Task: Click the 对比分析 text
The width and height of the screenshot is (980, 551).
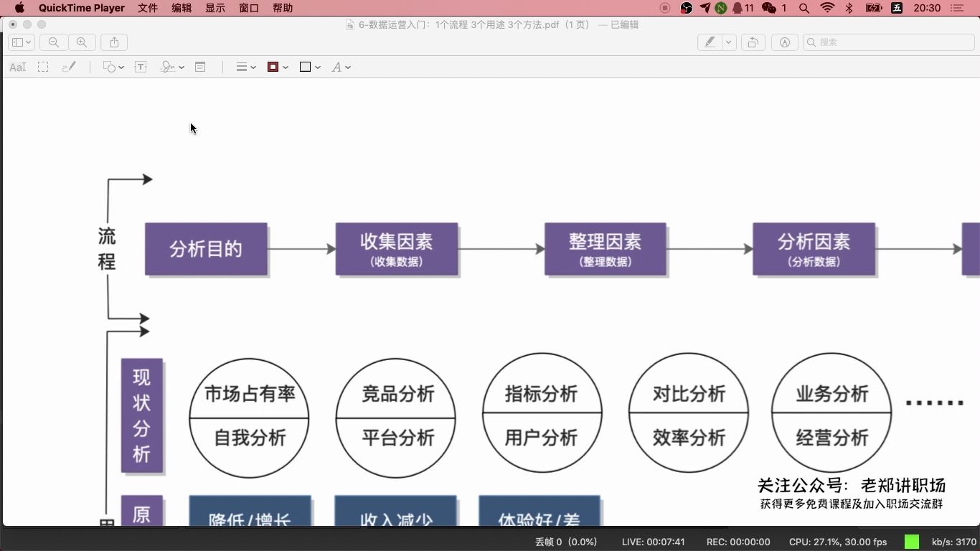Action: click(x=689, y=394)
